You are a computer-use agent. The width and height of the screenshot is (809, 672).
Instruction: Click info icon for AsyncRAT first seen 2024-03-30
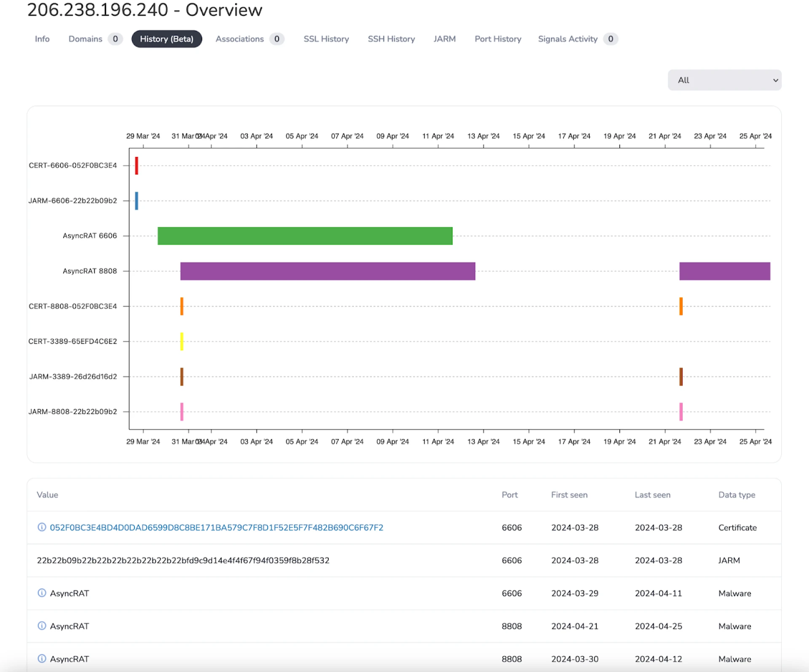pos(42,658)
